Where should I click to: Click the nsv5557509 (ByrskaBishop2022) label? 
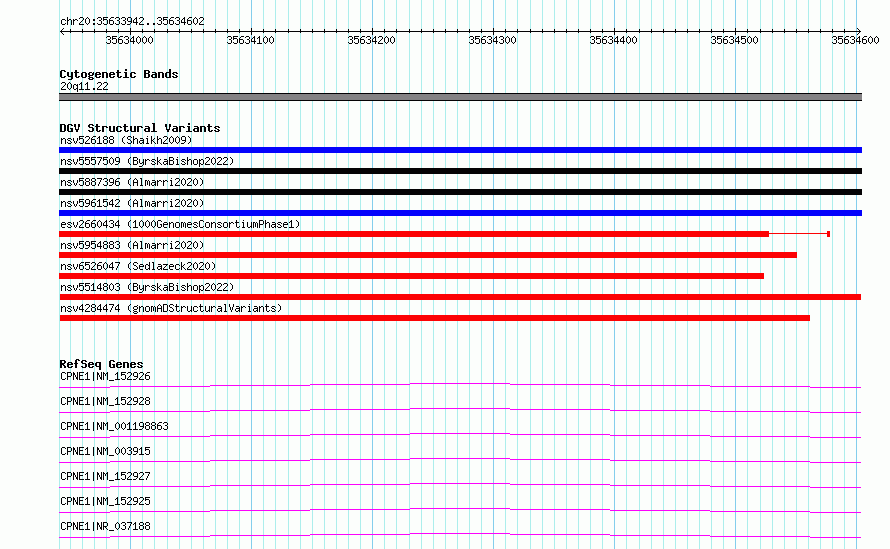click(x=147, y=161)
